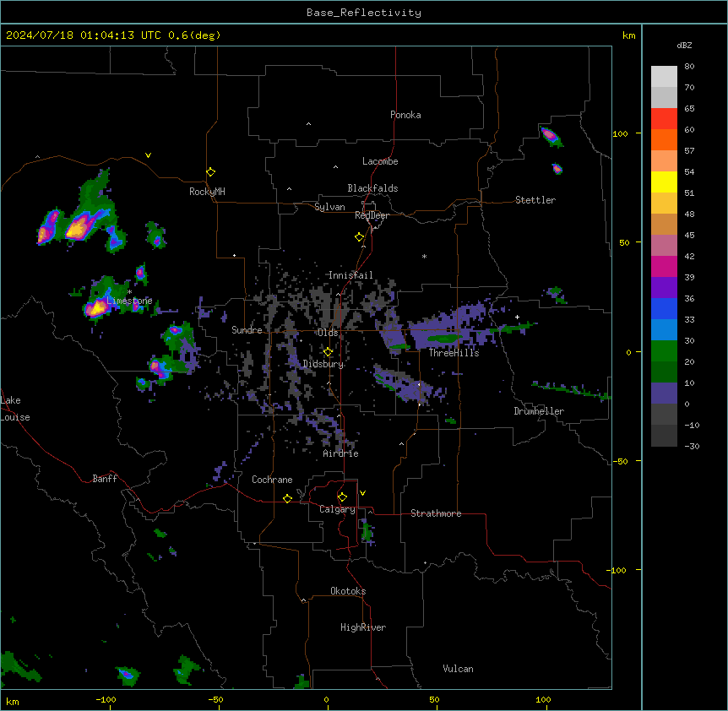Select the Banff label
The height and width of the screenshot is (711, 728).
click(105, 479)
